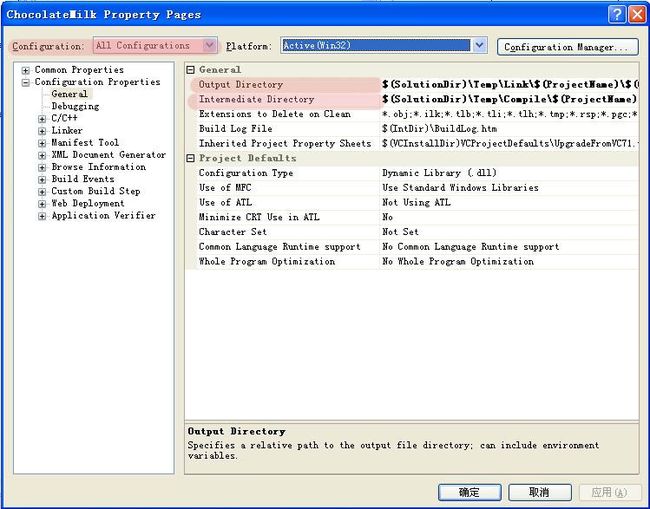Image resolution: width=650 pixels, height=509 pixels.
Task: Select the Manifest Tool tree label
Action: [x=85, y=143]
